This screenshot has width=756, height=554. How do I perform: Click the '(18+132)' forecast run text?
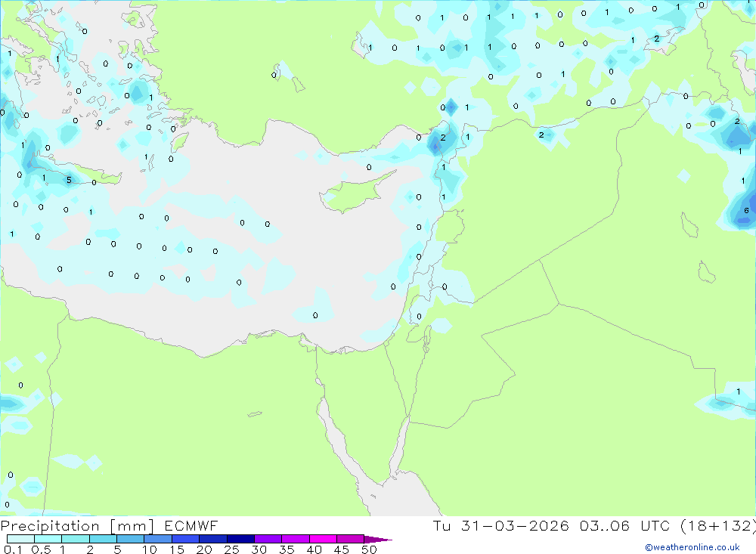tap(718, 525)
